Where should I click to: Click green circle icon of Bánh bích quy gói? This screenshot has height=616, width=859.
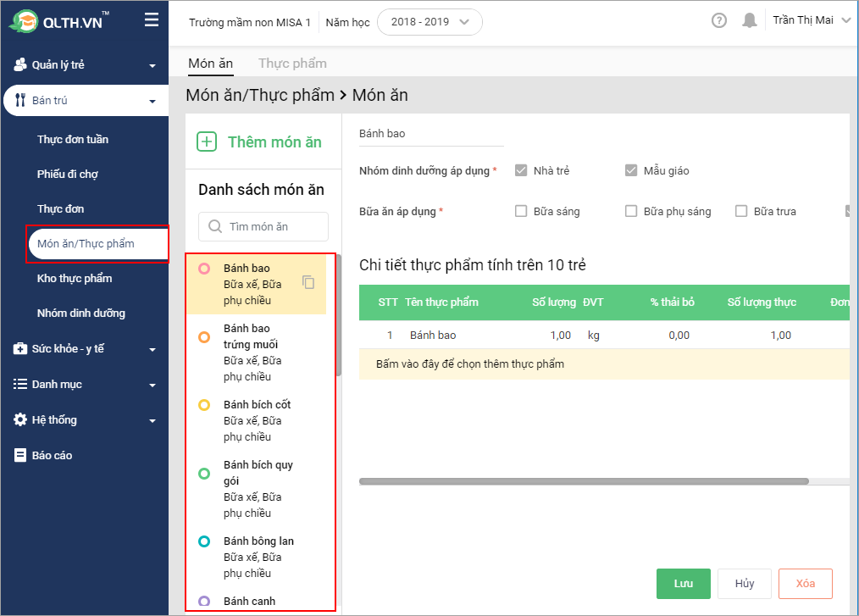tap(204, 474)
